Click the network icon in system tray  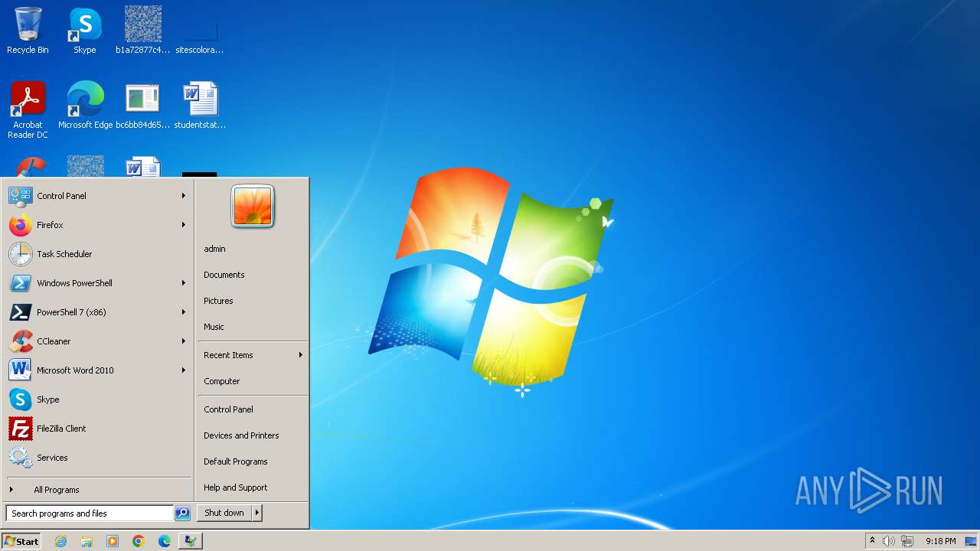pyautogui.click(x=907, y=541)
